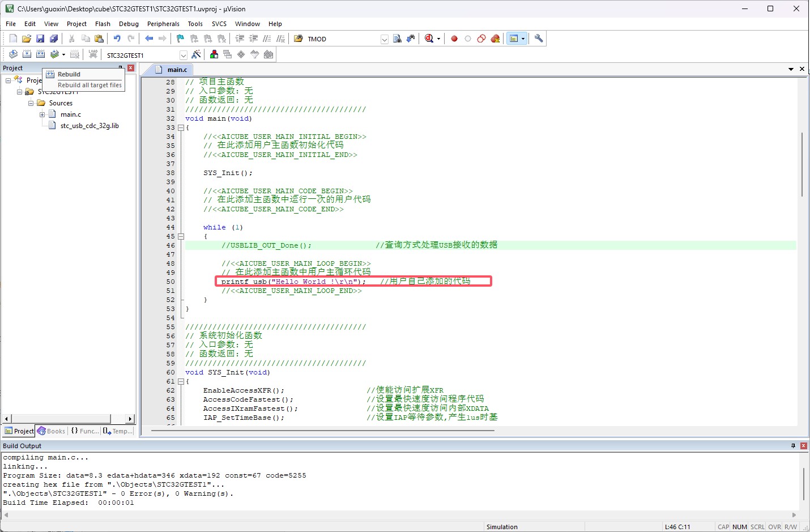Click the Build Output vertical scrollbar

click(x=804, y=484)
